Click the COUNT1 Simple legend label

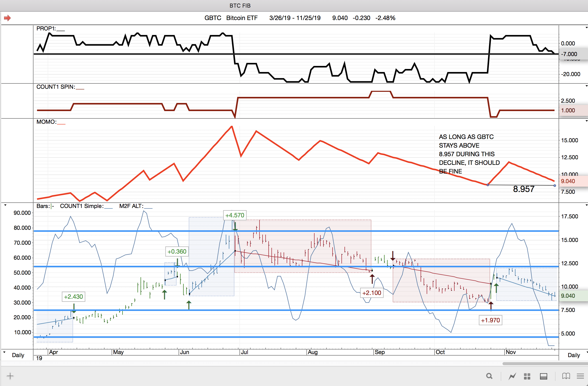click(82, 206)
